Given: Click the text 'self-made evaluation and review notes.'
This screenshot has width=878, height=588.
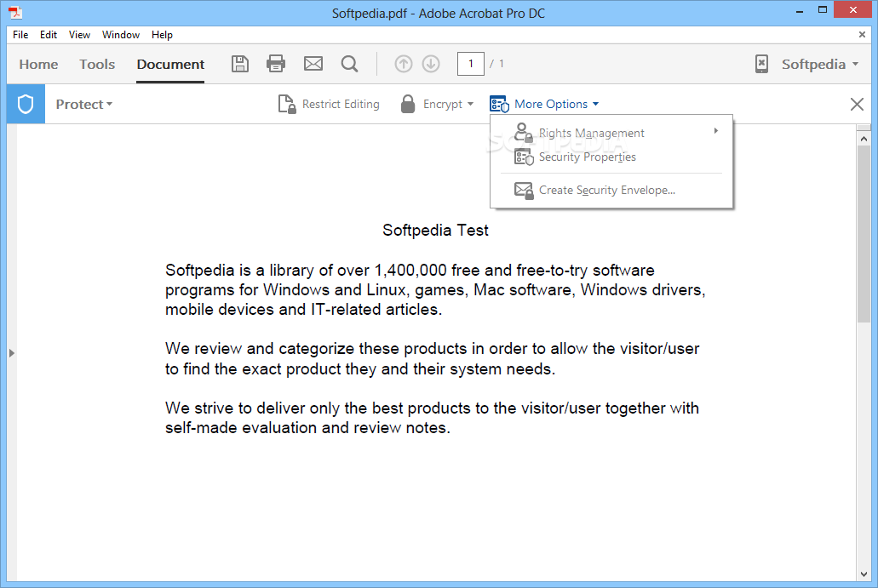Looking at the screenshot, I should point(307,428).
